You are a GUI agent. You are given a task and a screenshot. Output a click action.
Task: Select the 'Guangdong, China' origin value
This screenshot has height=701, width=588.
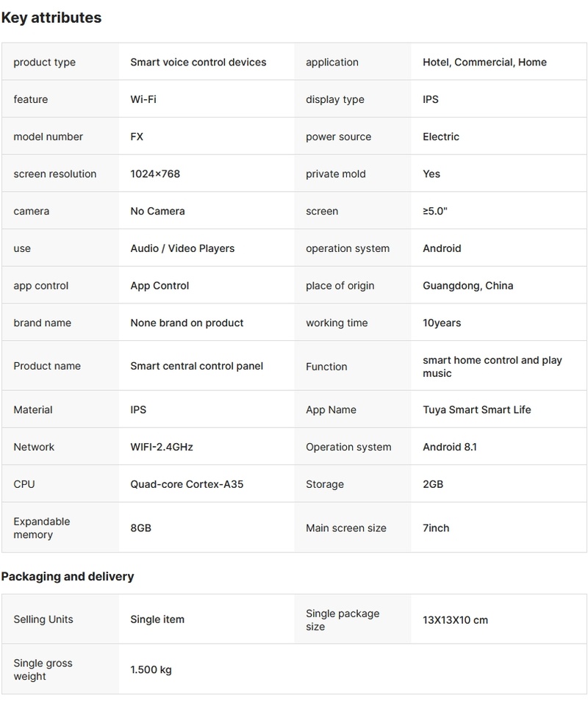pyautogui.click(x=468, y=286)
